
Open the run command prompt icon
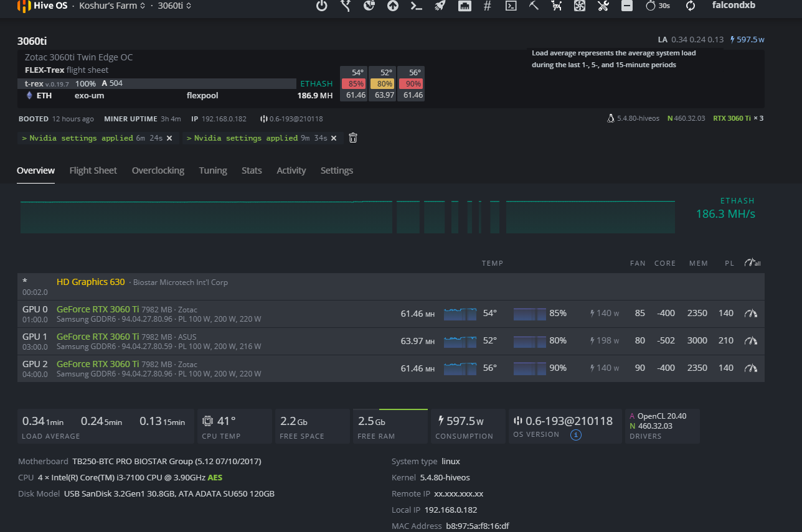[417, 6]
